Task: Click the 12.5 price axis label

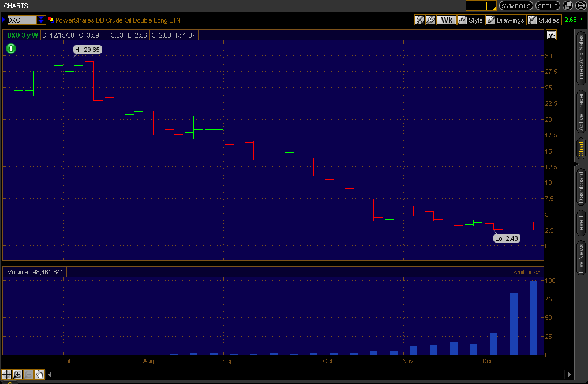Action: tap(551, 167)
